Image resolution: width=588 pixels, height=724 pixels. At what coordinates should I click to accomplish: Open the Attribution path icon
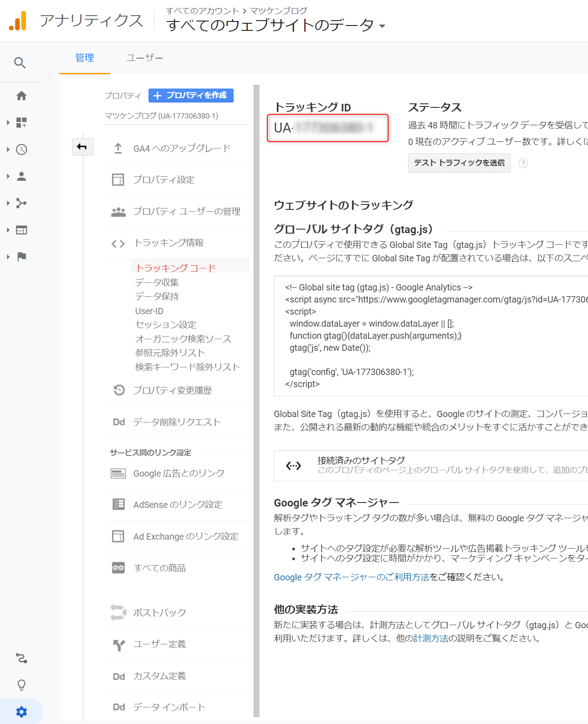(21, 658)
